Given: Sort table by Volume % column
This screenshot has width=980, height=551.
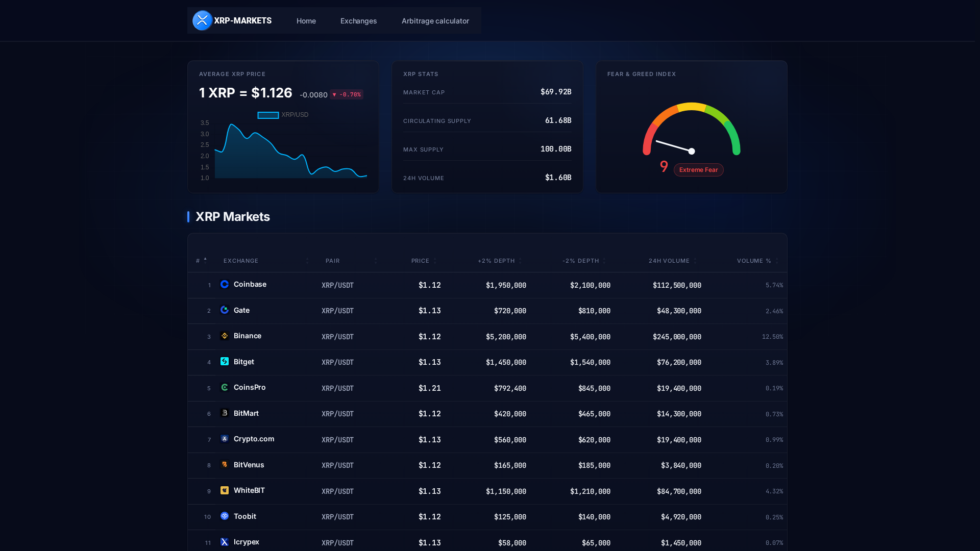Looking at the screenshot, I should coord(758,261).
